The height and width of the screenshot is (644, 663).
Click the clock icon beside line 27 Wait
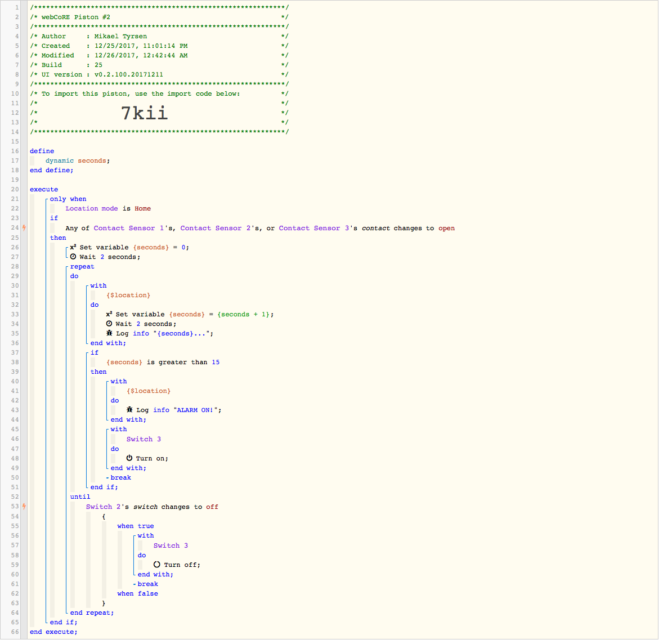73,257
